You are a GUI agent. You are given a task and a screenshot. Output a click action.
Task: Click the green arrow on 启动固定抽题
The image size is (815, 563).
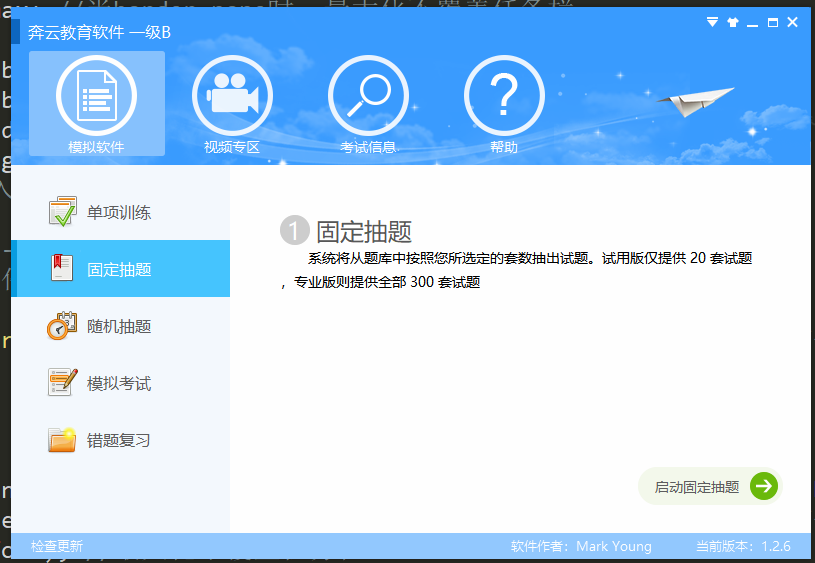point(764,487)
